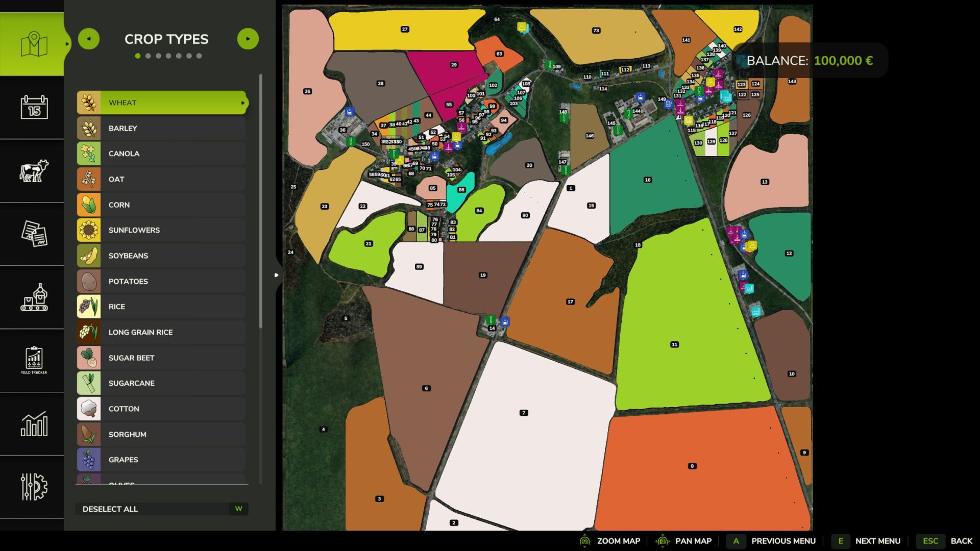
Task: Open the map overview sidebar icon
Action: (34, 44)
